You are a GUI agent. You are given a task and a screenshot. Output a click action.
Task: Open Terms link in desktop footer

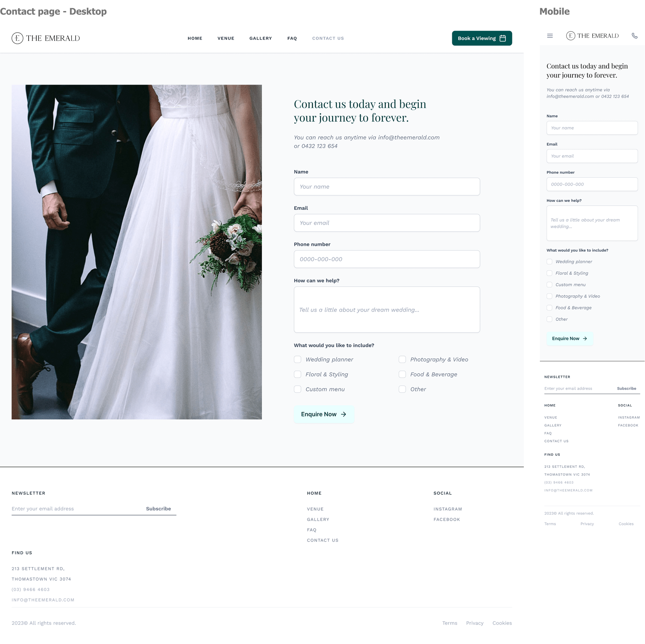pyautogui.click(x=449, y=623)
